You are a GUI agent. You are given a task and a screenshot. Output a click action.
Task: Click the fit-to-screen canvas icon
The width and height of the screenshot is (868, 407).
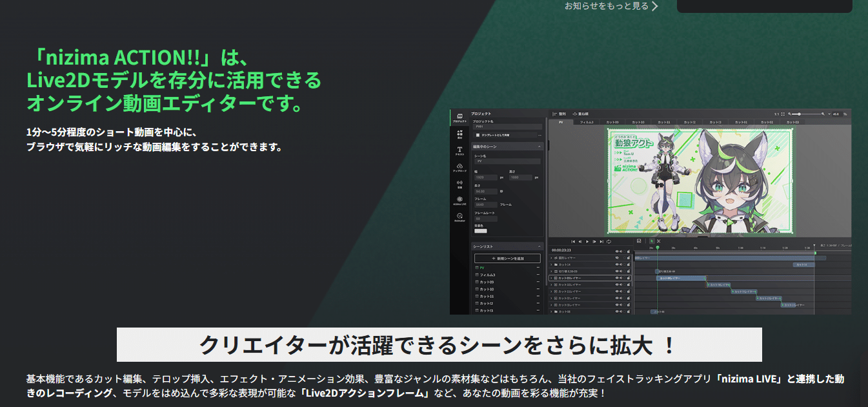(x=783, y=114)
